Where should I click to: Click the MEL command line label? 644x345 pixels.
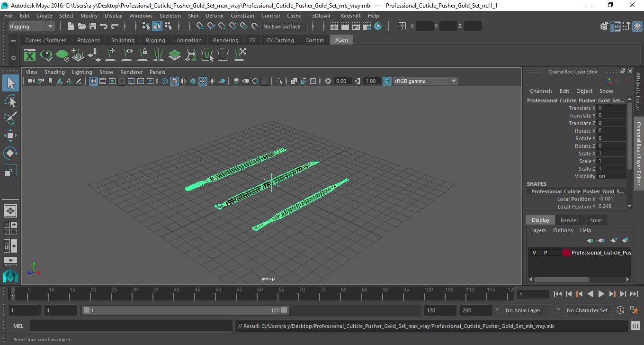[18, 326]
